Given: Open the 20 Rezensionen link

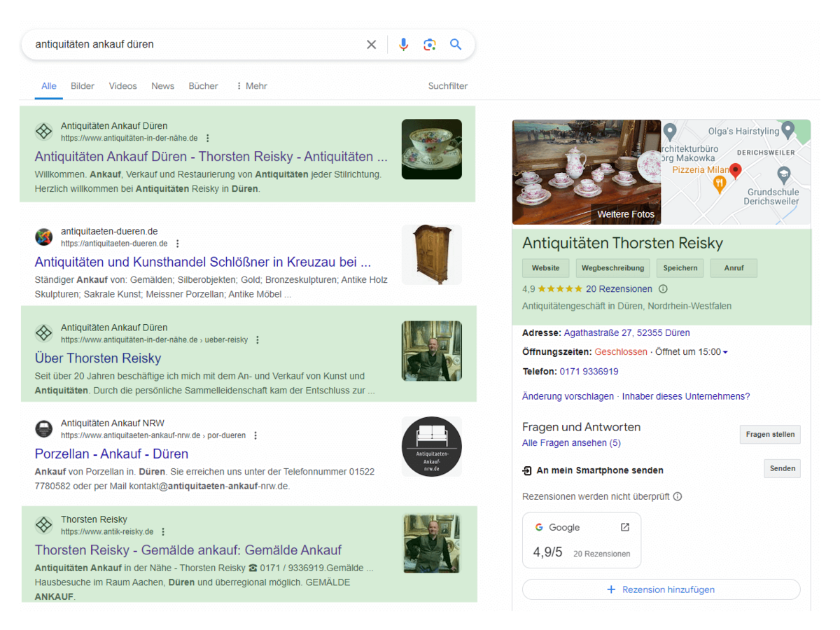Looking at the screenshot, I should click(x=619, y=289).
